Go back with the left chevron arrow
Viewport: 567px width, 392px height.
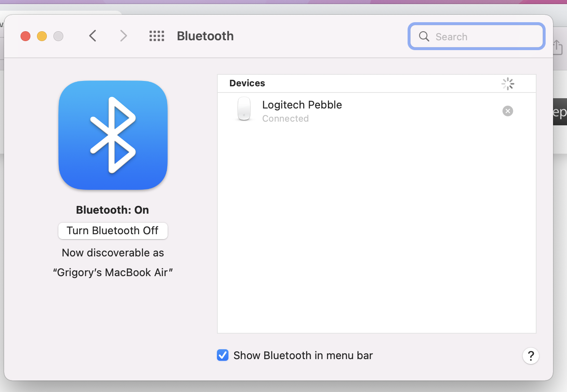[93, 36]
